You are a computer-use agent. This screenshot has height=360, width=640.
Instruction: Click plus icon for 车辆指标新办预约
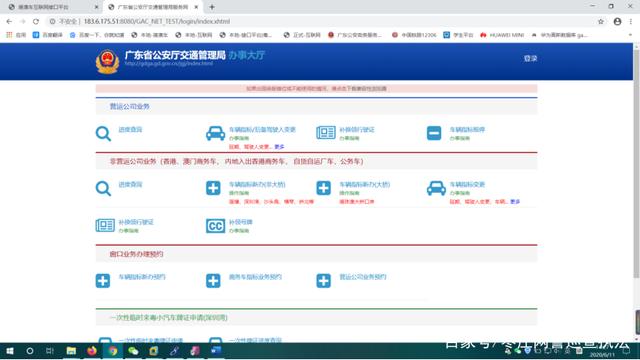(103, 281)
